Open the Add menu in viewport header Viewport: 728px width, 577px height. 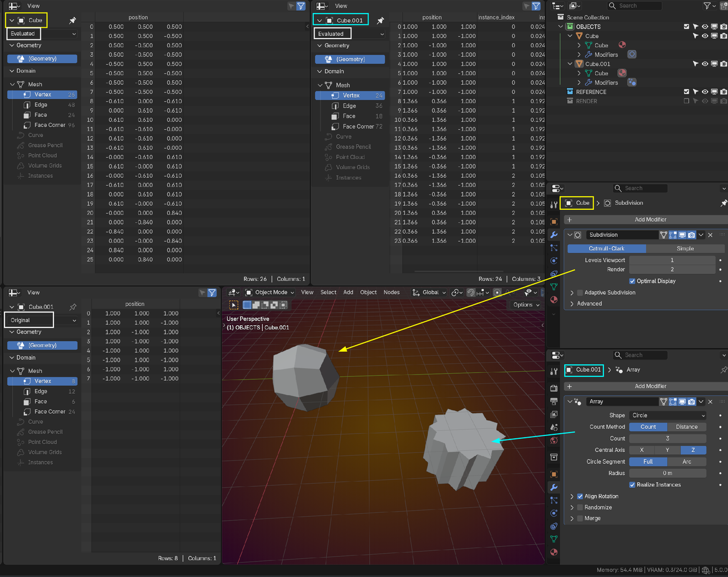(348, 293)
